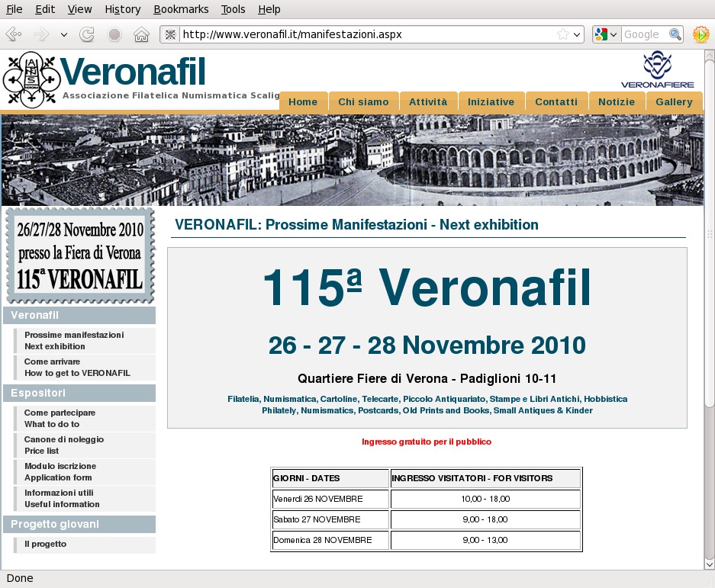Click the Veronafiere logo
This screenshot has height=588, width=715.
click(657, 69)
